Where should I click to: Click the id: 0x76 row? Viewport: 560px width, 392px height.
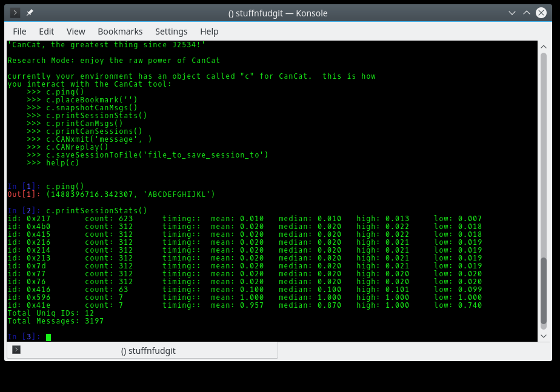click(x=245, y=281)
